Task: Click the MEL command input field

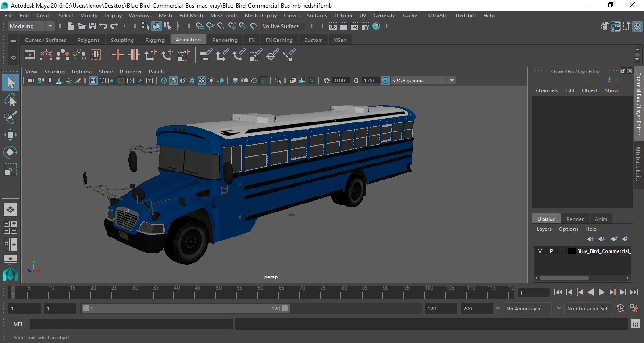Action: pyautogui.click(x=131, y=324)
